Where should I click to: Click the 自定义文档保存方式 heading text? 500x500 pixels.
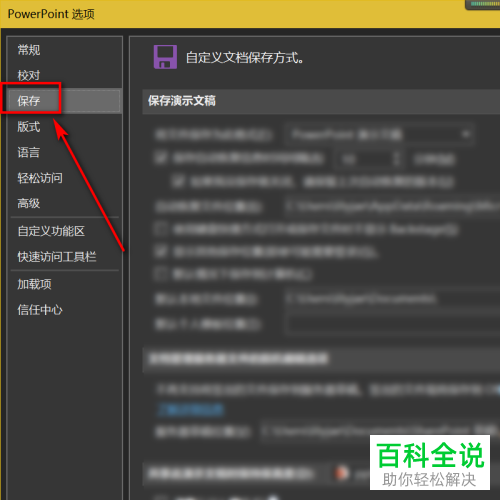click(245, 58)
